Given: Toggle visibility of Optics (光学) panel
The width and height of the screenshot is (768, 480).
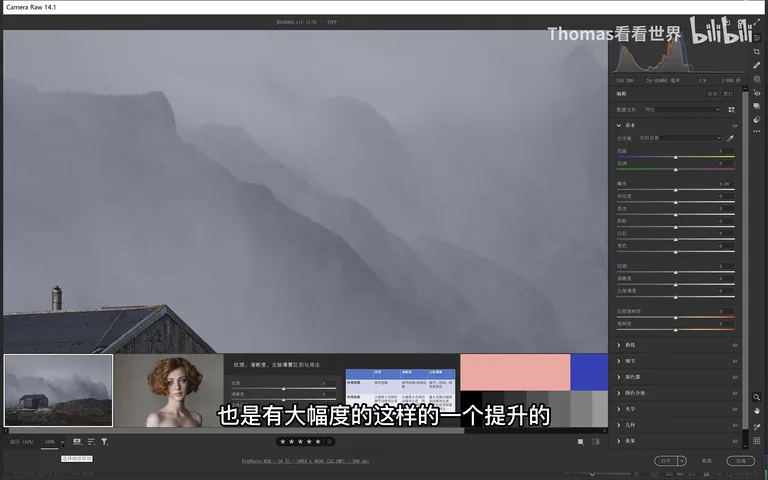Looking at the screenshot, I should tap(735, 409).
